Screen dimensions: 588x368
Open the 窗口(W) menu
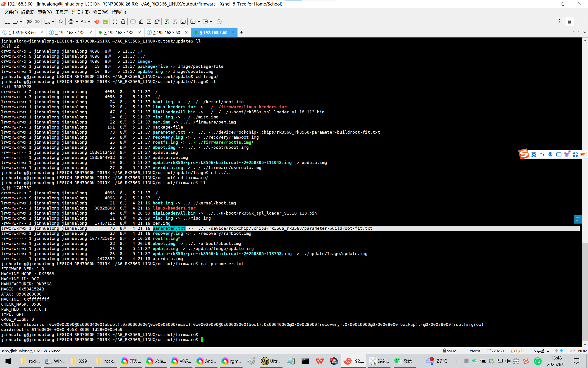coord(101,12)
